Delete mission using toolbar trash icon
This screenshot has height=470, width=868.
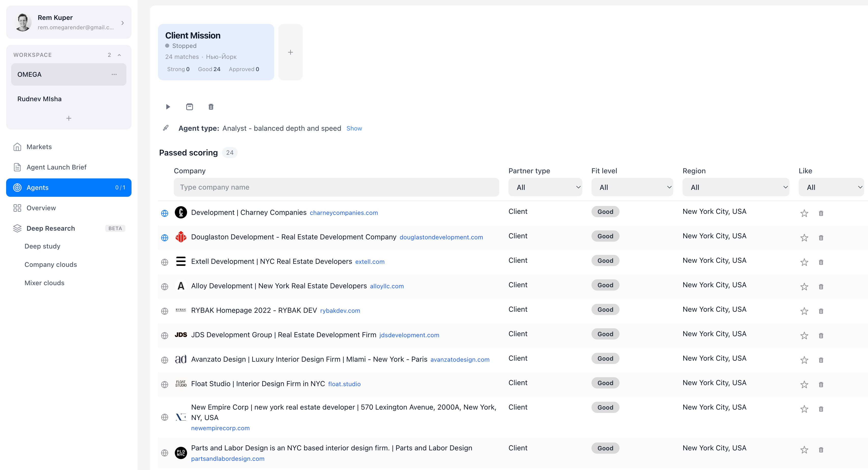(x=211, y=107)
